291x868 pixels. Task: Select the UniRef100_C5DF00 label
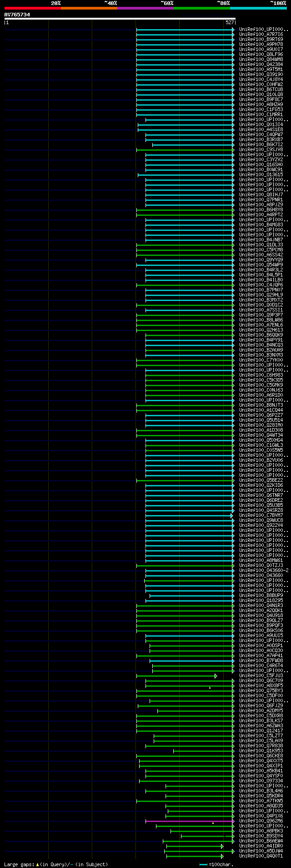[x=261, y=695]
